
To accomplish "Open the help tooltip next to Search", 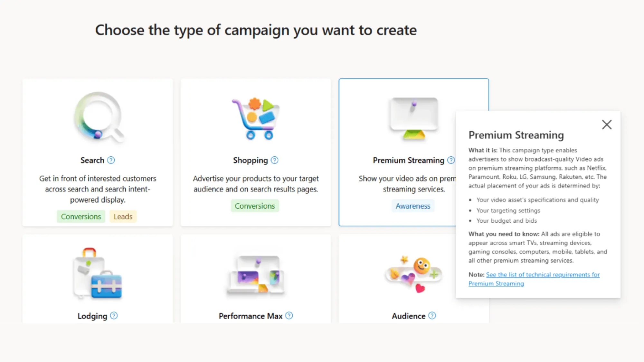I will [x=111, y=160].
